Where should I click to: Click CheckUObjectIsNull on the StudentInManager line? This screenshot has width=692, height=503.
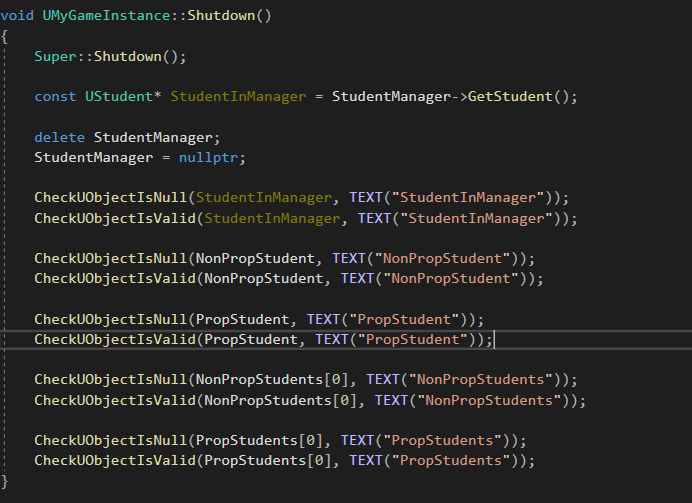pos(111,197)
